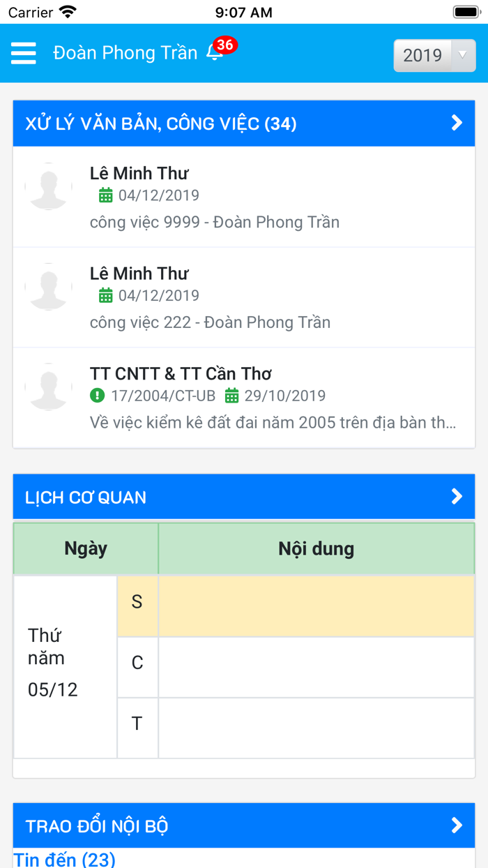Click TT CNTT & TT Cần Thơ's avatar
Screen dimensions: 488x868
pos(48,386)
